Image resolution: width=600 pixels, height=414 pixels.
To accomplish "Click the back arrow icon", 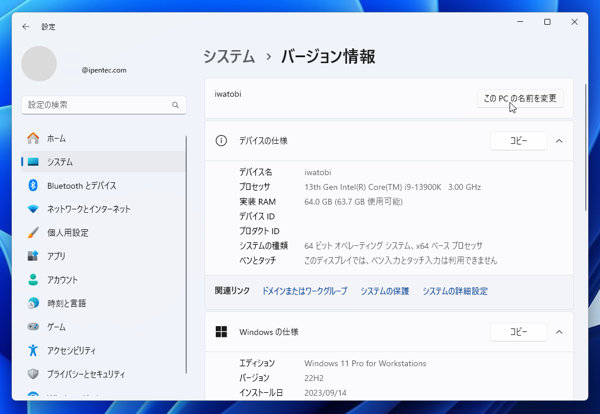I will (x=26, y=26).
